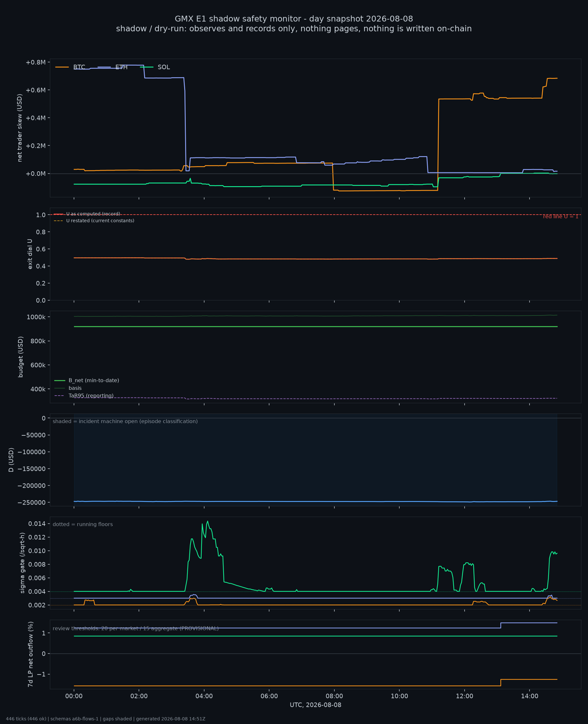This screenshot has height=724, width=588.
Task: Select the B_net (min-to-date) legend swatch
Action: 60,380
